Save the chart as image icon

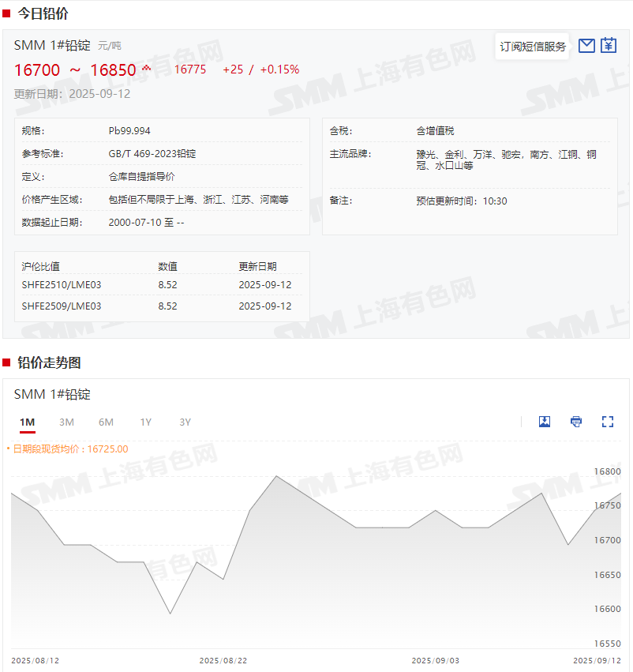(x=545, y=422)
